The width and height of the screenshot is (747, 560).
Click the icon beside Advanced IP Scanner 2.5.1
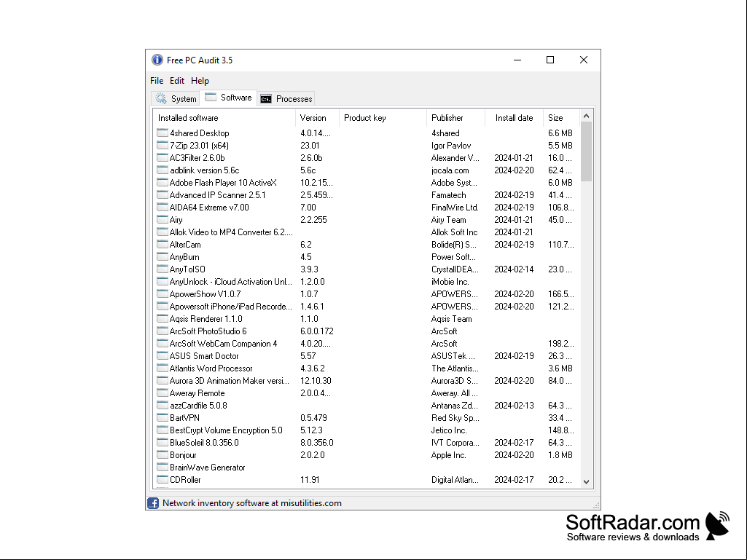tap(163, 194)
